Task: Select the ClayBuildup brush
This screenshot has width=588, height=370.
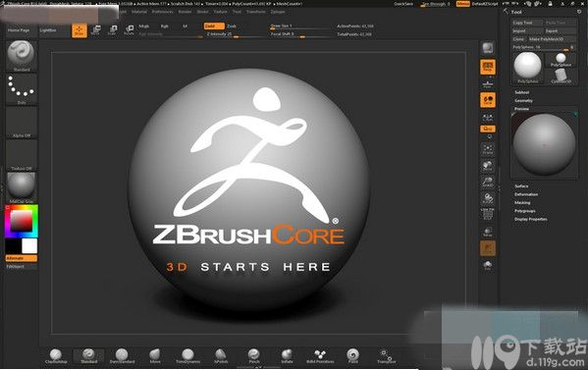Action: pyautogui.click(x=56, y=355)
